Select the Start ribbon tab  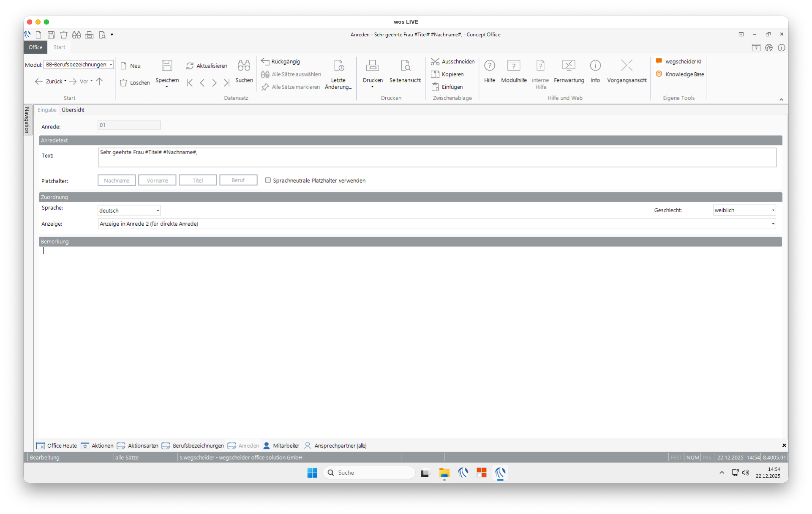[x=59, y=47]
